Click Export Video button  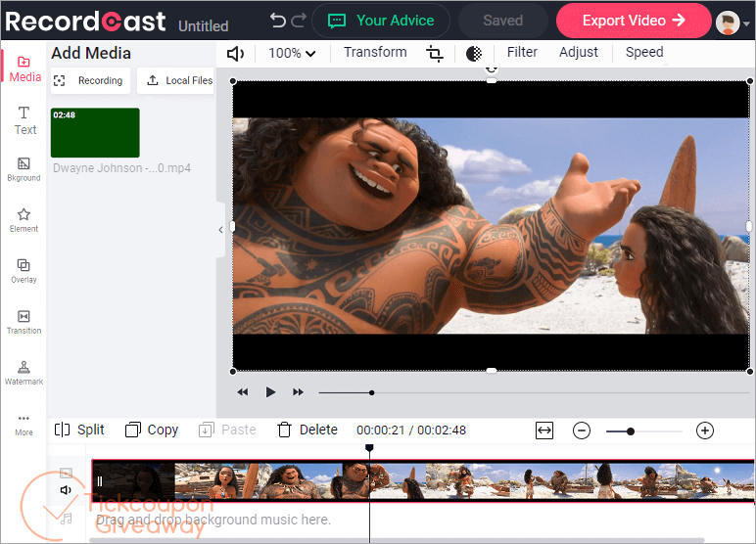634,21
